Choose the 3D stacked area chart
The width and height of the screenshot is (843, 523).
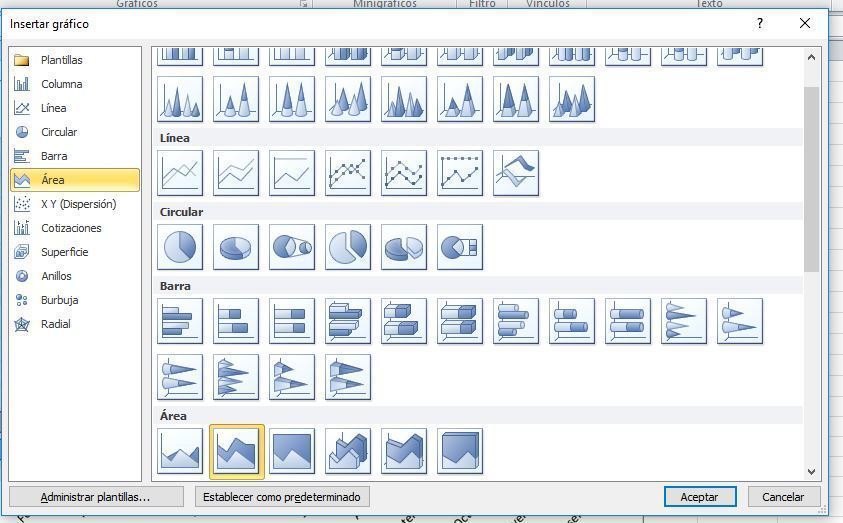click(x=404, y=452)
